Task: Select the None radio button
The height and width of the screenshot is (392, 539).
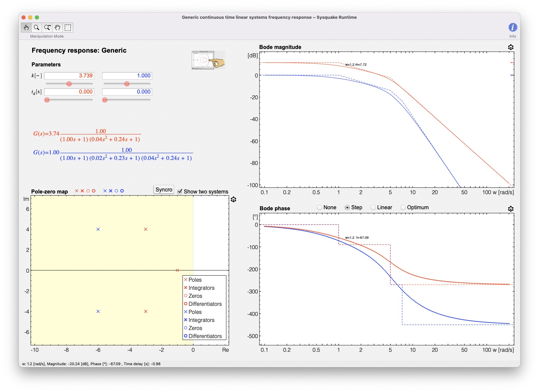Action: pos(319,207)
